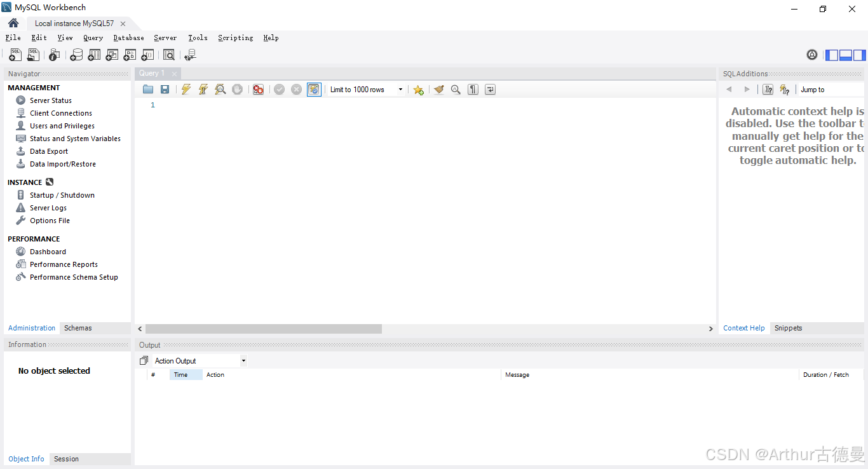Click the commit checkmark icon
This screenshot has width=868, height=469.
[279, 90]
